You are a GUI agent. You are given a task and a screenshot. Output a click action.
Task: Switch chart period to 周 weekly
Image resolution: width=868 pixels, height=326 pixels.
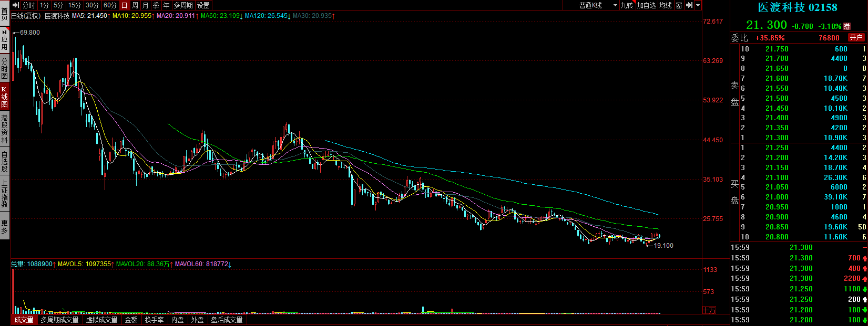(x=135, y=5)
